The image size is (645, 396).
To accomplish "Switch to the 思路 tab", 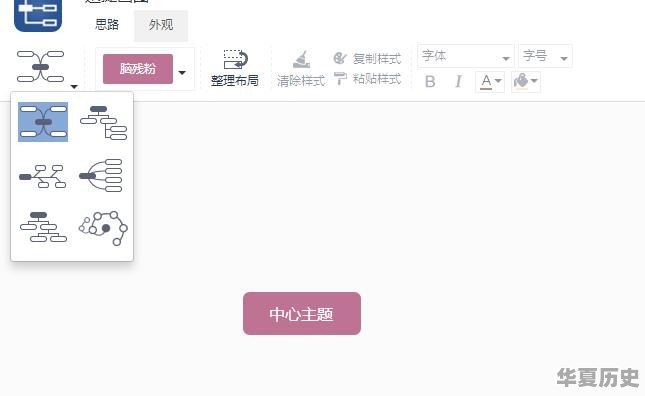I will coord(107,25).
